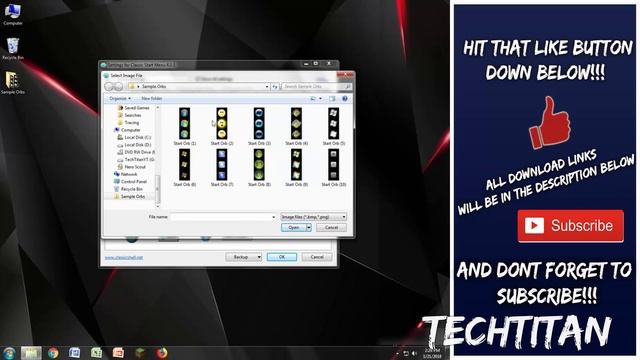Click the dialog Forward arrow button
Screen dimensions: 640x360
pyautogui.click(x=118, y=87)
